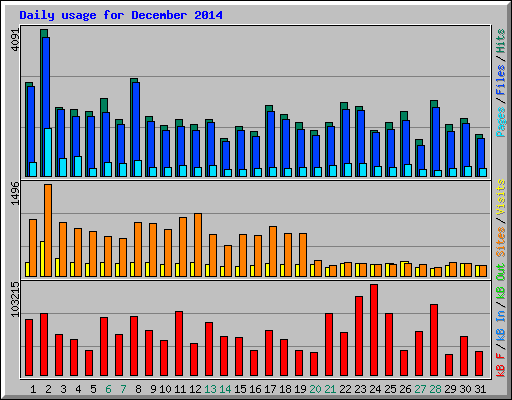Click day 11 on the x-axis
The width and height of the screenshot is (512, 400).
pyautogui.click(x=180, y=389)
